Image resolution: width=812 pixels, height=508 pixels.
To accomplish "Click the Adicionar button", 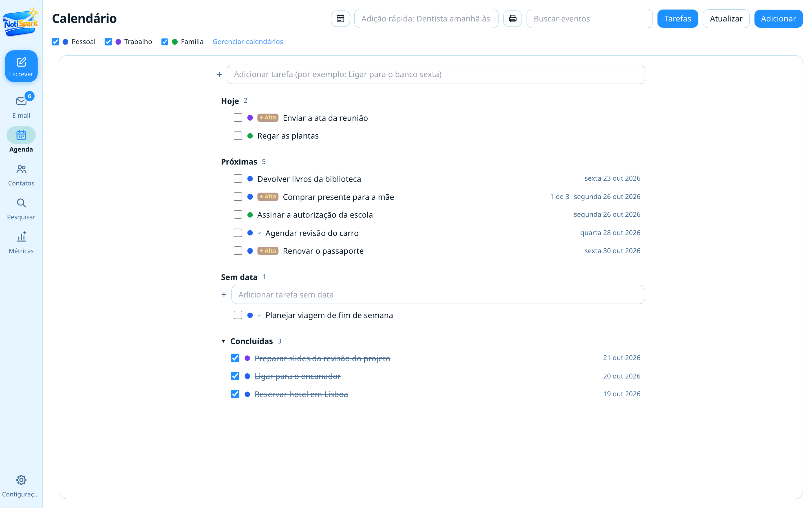I will tap(778, 18).
